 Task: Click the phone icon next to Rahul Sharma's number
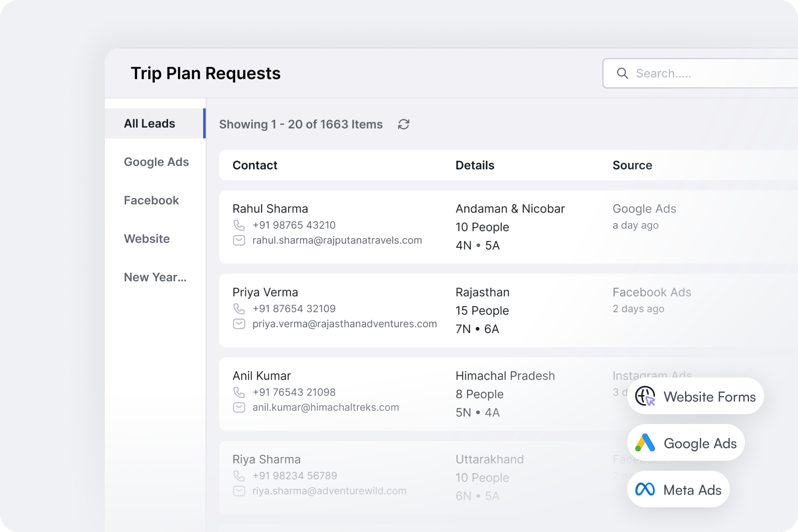(239, 226)
